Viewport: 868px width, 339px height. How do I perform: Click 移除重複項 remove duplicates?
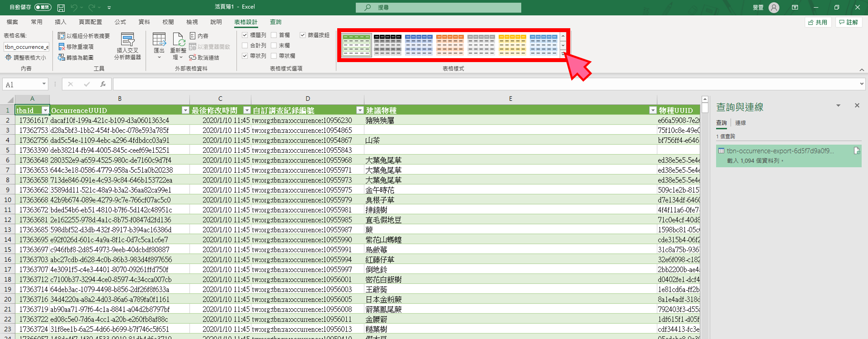coord(76,46)
